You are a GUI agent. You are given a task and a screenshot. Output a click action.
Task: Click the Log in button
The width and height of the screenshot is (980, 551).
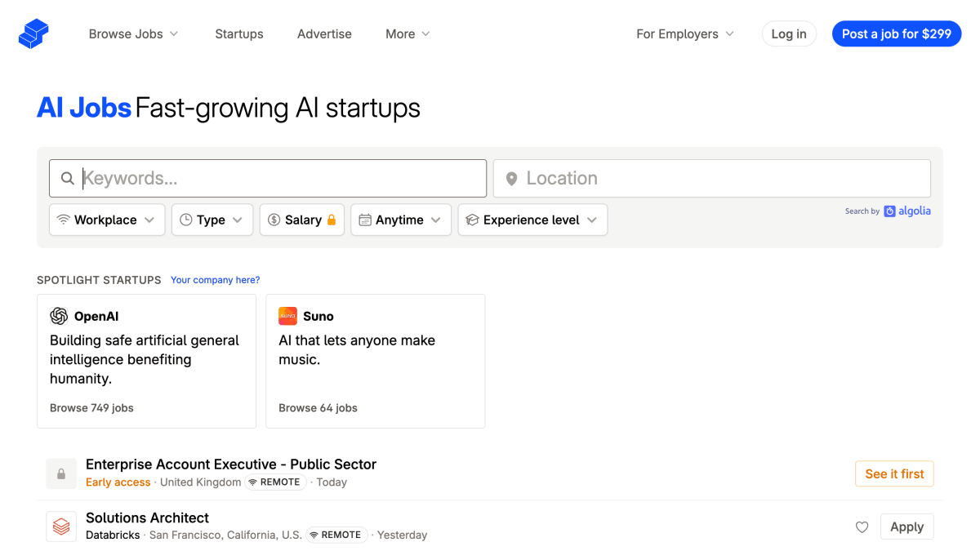tap(789, 33)
